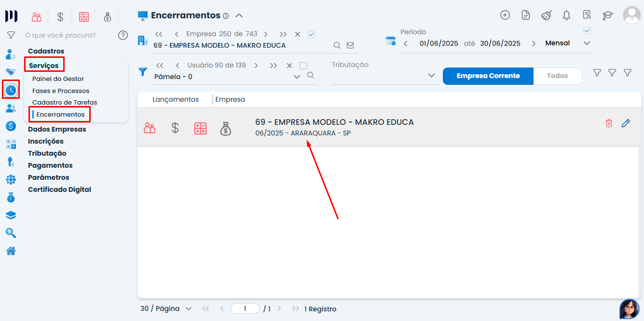The width and height of the screenshot is (644, 321).
Task: Click the red trash delete icon
Action: 609,123
